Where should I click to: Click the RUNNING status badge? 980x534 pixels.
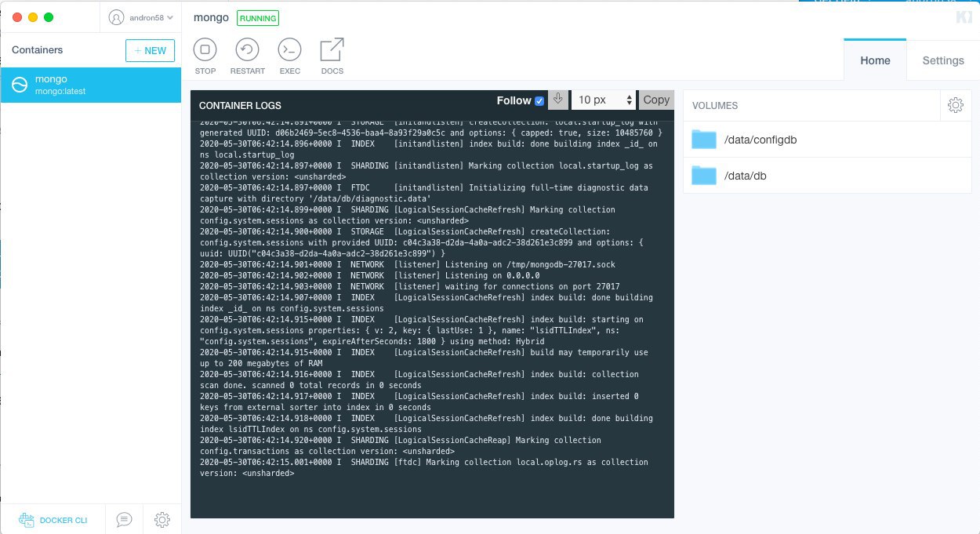[x=257, y=18]
